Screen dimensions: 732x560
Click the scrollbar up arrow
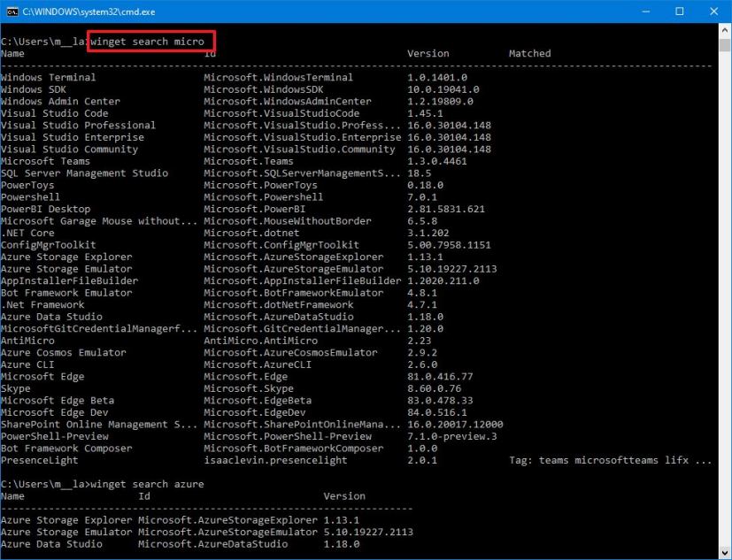coord(724,28)
